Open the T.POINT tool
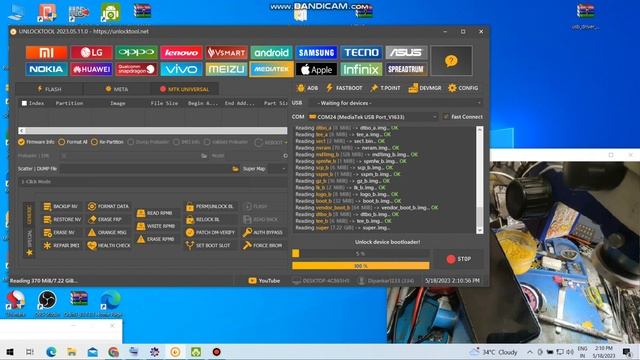Image resolution: width=640 pixels, height=360 pixels. 385,88
